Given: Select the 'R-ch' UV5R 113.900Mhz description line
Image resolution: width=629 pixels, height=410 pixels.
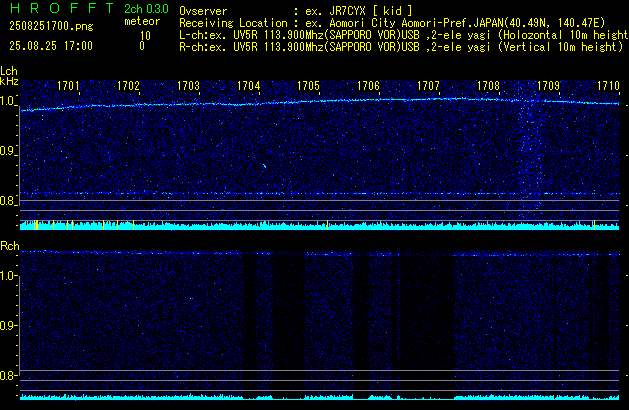Looking at the screenshot, I should 401,47.
